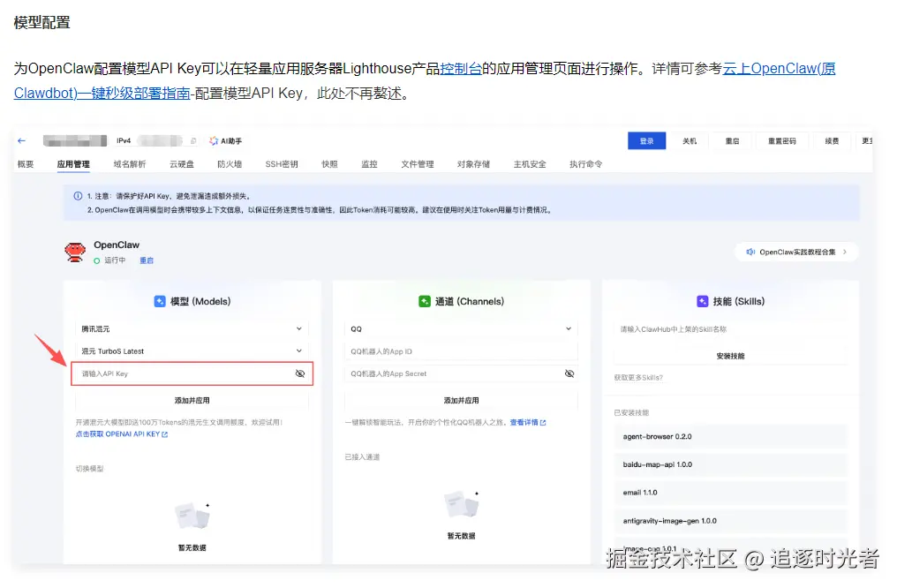Viewport: 897px width, 588px height.
Task: Click external link icon after 查看详情
Action: (x=543, y=423)
